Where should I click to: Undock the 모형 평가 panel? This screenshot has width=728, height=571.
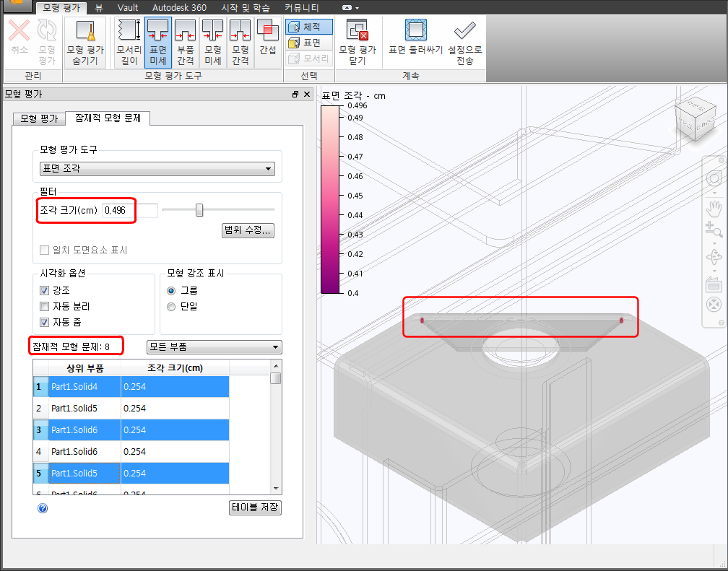pos(295,95)
